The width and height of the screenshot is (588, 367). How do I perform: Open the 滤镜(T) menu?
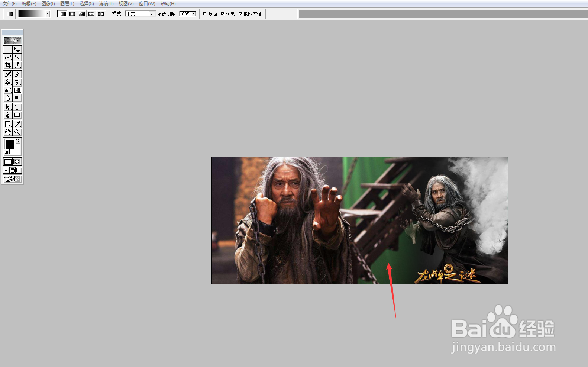(106, 4)
